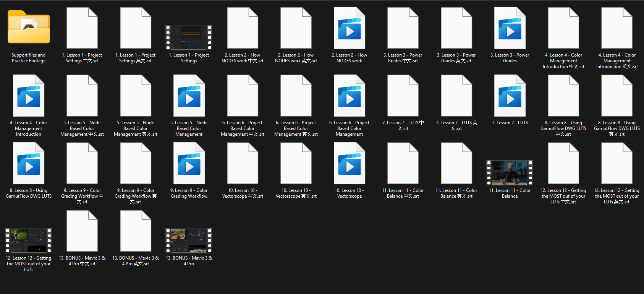Select Lesson 6 Project Based Color Management 中文.srt
Viewport: 644px width, 294px height.
[x=243, y=96]
